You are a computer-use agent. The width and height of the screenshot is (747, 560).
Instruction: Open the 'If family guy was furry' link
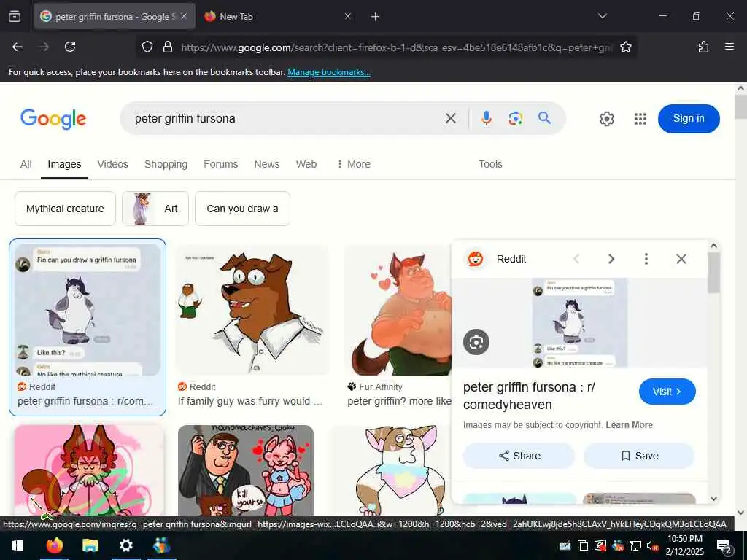pyautogui.click(x=250, y=401)
